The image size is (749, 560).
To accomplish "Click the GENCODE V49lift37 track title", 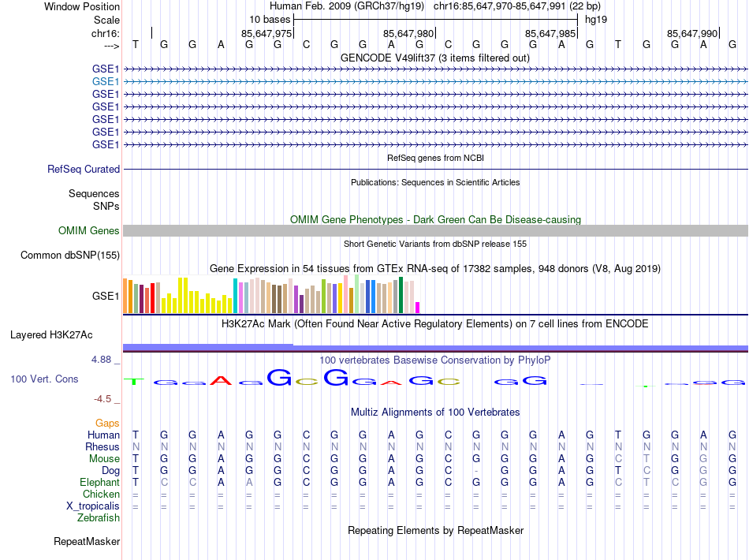I will coord(435,58).
